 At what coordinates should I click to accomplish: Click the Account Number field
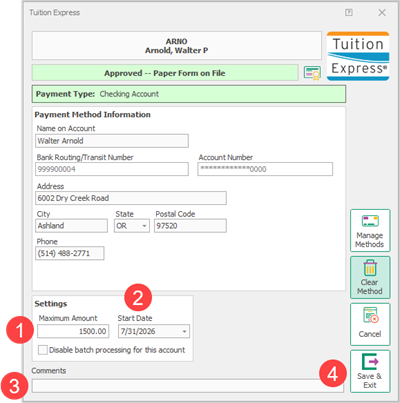(265, 169)
